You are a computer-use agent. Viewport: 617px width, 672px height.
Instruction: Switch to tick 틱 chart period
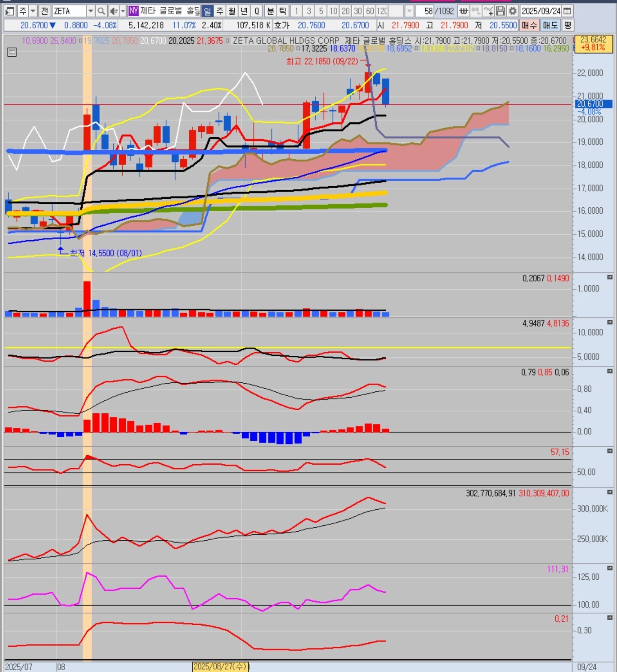[283, 11]
